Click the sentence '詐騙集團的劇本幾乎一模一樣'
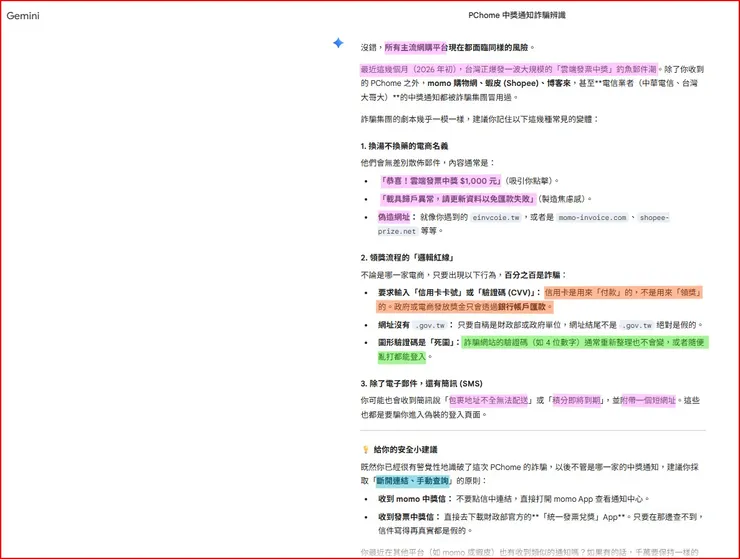Image resolution: width=740 pixels, height=559 pixels. tap(412, 119)
